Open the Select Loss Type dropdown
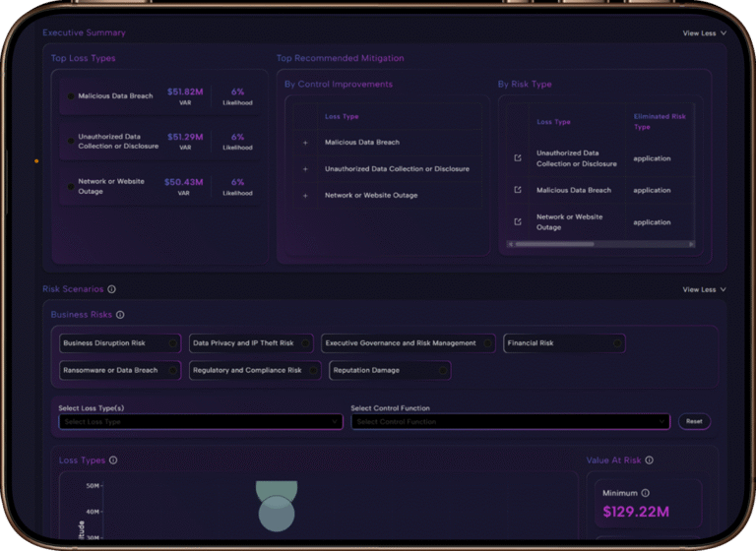 coord(200,421)
